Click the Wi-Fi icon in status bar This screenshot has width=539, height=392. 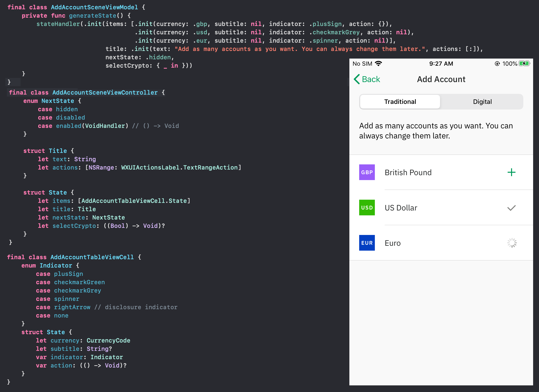click(x=379, y=64)
